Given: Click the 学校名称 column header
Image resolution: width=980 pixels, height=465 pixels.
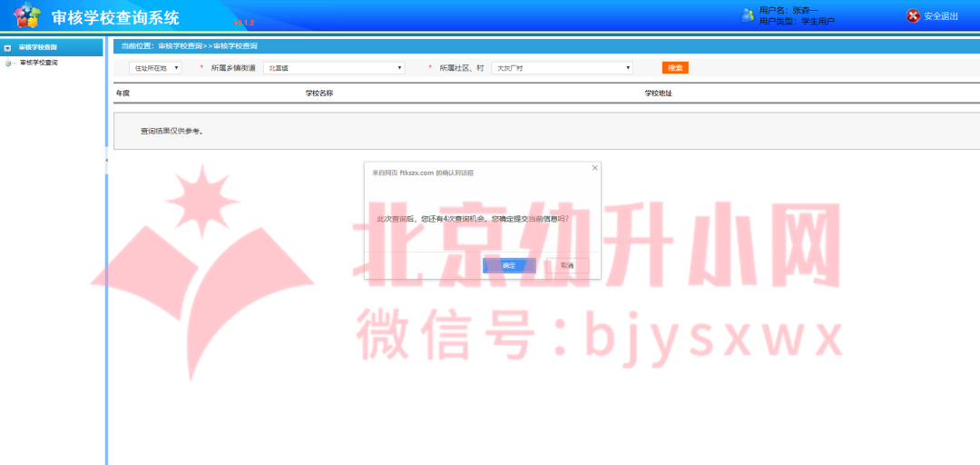Looking at the screenshot, I should click(x=318, y=94).
